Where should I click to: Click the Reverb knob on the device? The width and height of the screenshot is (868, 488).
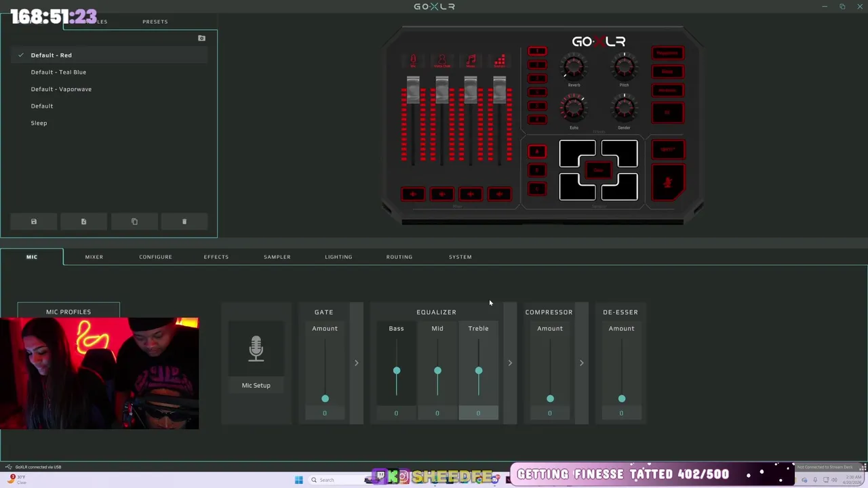(574, 66)
